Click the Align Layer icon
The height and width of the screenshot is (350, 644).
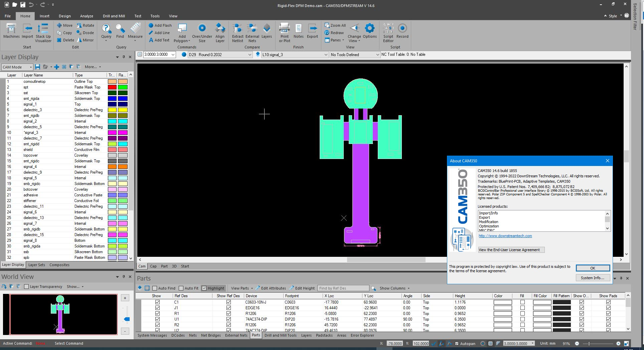pos(220,33)
